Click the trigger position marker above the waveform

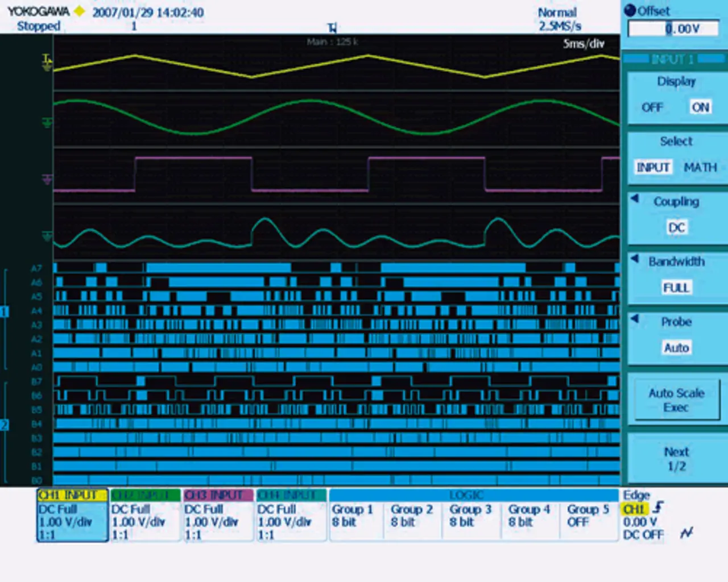tap(332, 28)
